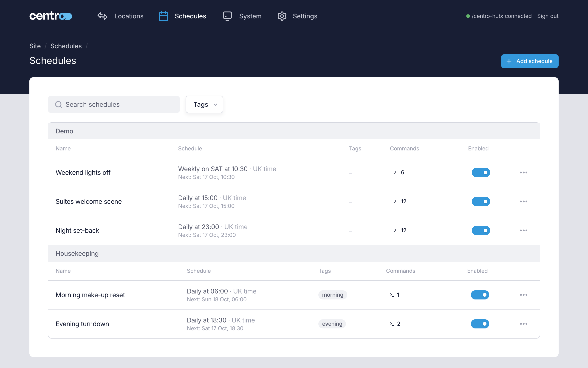Select the Morning make-up reset name

(x=90, y=295)
